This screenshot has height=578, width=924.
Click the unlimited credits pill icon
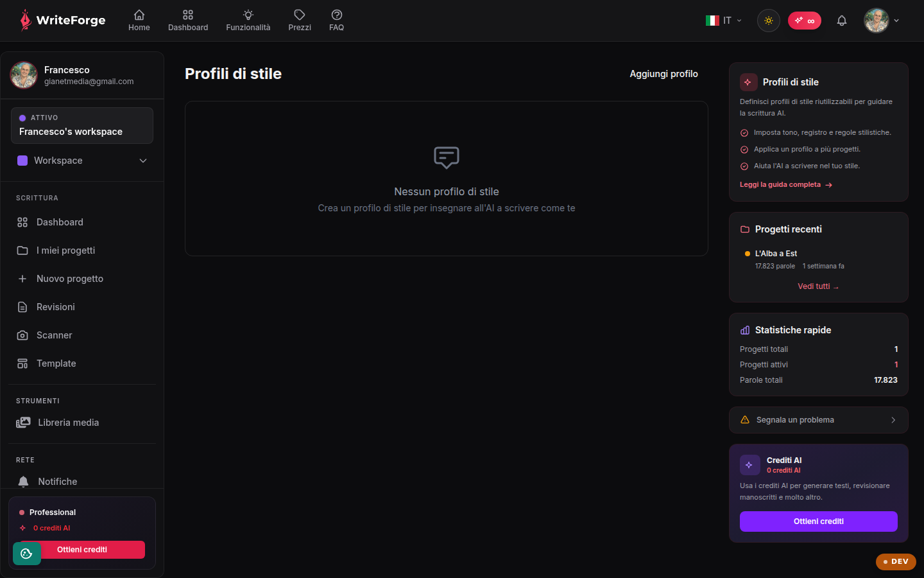(x=805, y=21)
